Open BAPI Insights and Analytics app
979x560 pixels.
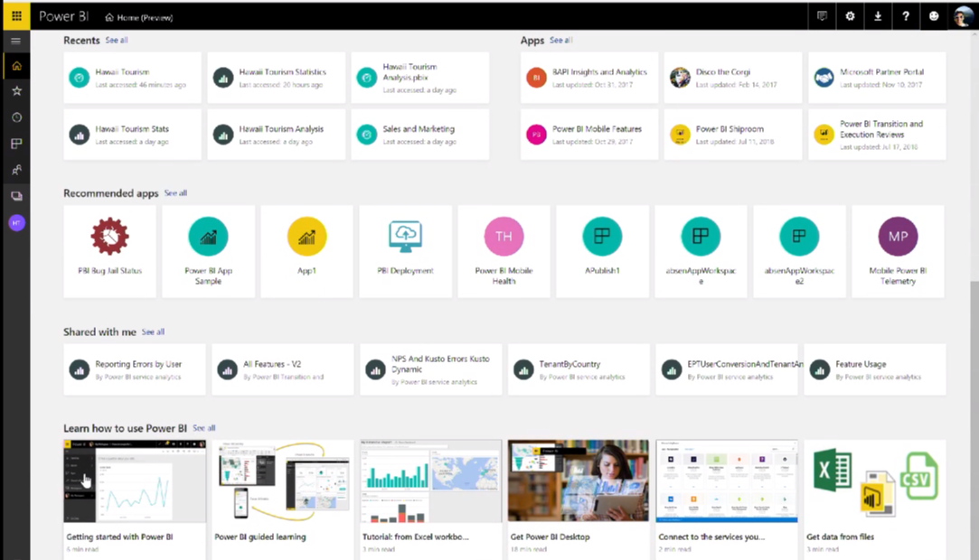(589, 78)
